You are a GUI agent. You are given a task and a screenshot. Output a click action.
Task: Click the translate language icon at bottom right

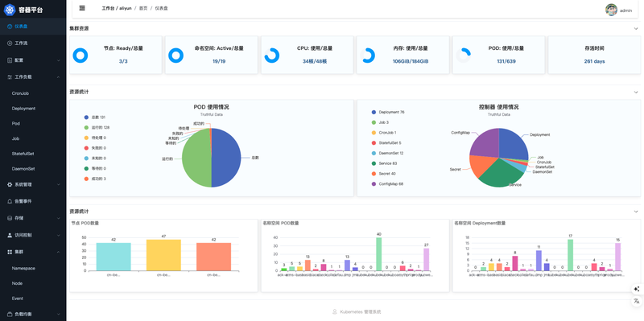pos(637,302)
